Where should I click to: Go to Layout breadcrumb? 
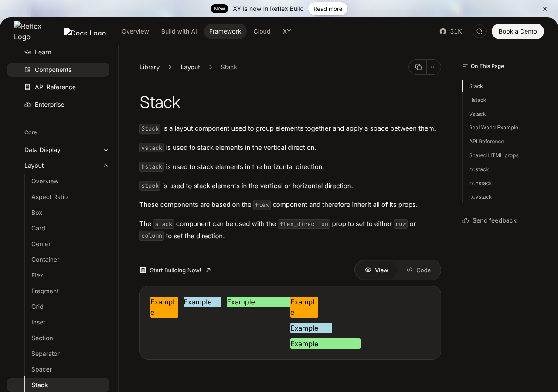pos(190,67)
